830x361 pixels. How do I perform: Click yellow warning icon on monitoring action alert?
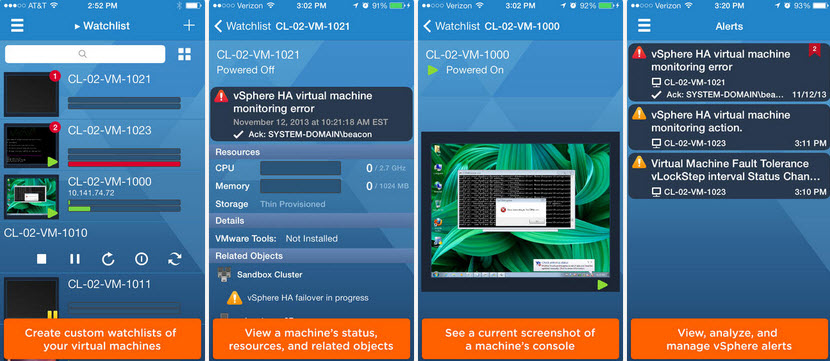coord(639,113)
